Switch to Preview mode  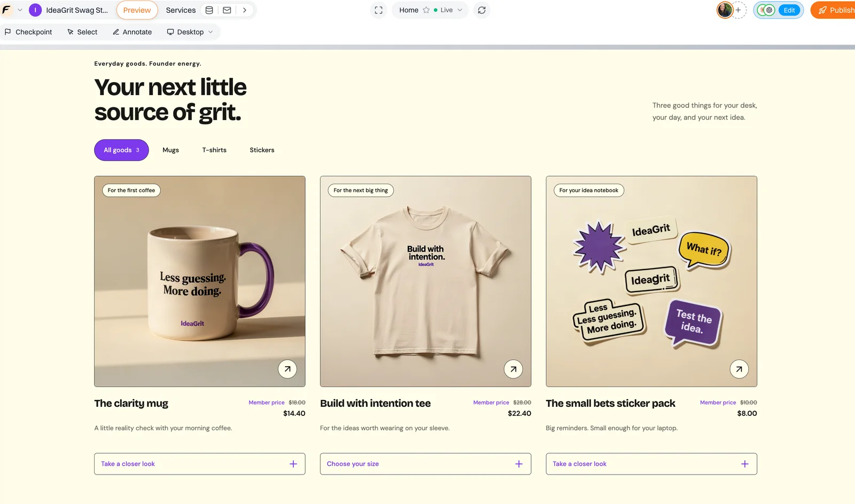pyautogui.click(x=137, y=10)
